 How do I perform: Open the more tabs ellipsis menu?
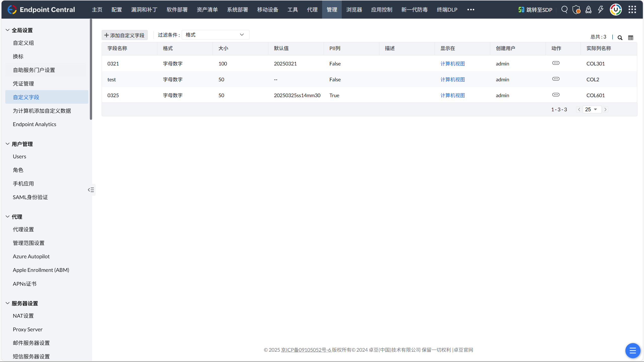[x=471, y=10]
